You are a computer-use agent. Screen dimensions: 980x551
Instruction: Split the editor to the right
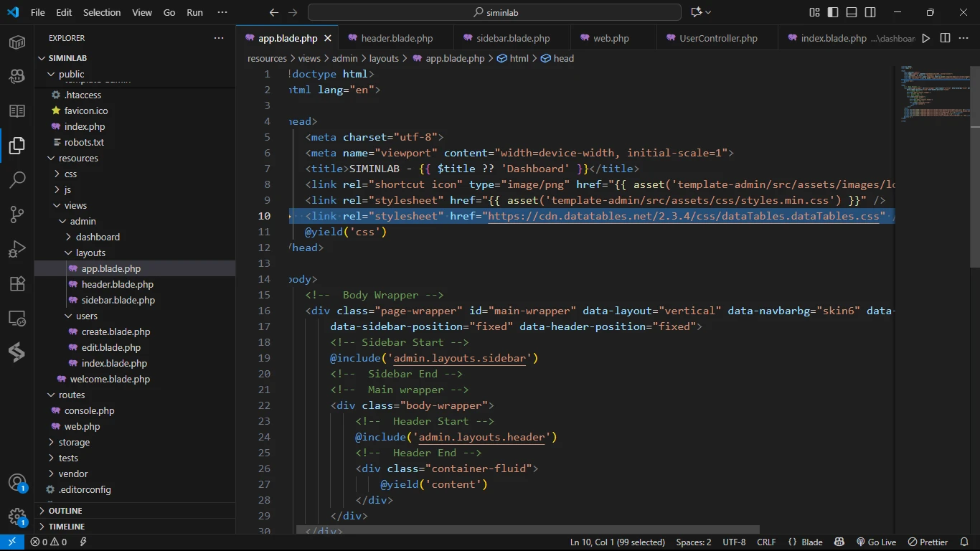945,38
